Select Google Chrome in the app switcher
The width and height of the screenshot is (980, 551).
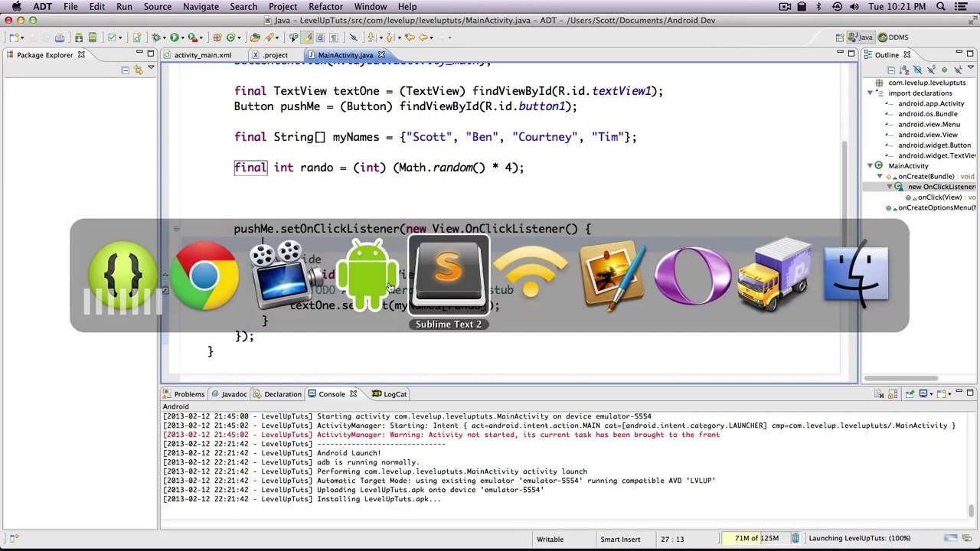[204, 275]
